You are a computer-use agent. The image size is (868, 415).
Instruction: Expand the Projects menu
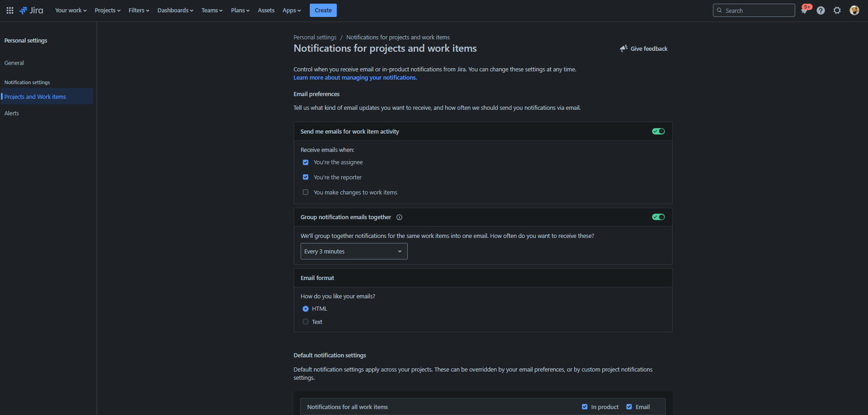click(x=108, y=11)
